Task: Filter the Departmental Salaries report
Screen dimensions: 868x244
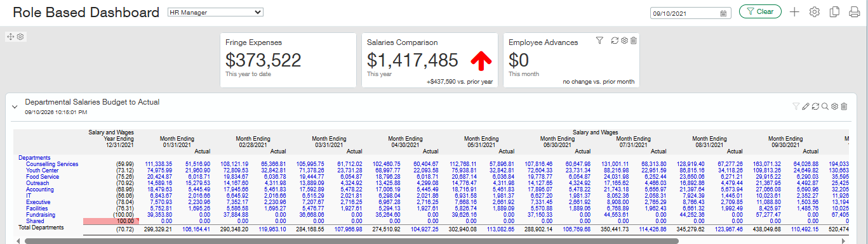Action: pos(796,106)
